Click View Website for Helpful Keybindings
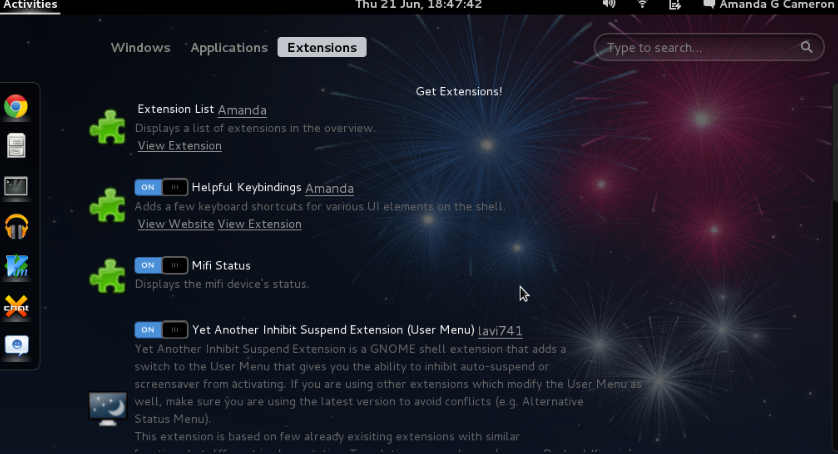This screenshot has width=838, height=454. click(x=176, y=224)
